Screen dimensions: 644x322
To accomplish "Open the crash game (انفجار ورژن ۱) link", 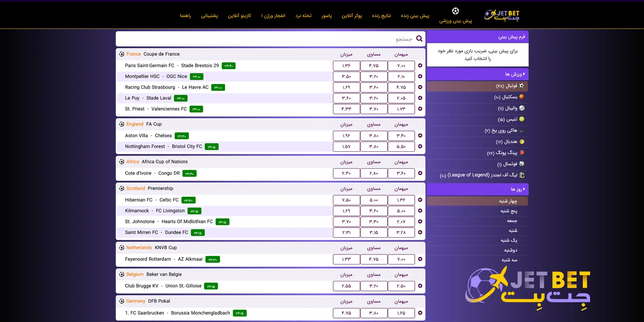I will coord(273,16).
